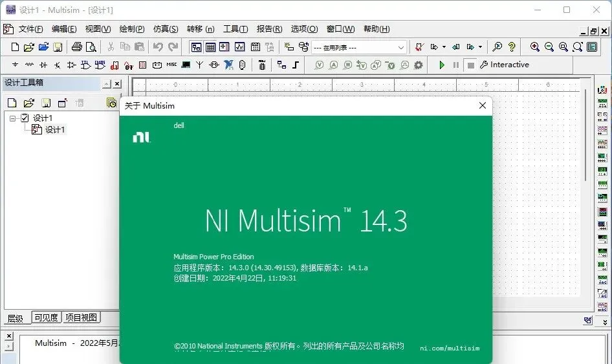Image resolution: width=612 pixels, height=364 pixels.
Task: Run electrical rules check
Action: point(420,47)
